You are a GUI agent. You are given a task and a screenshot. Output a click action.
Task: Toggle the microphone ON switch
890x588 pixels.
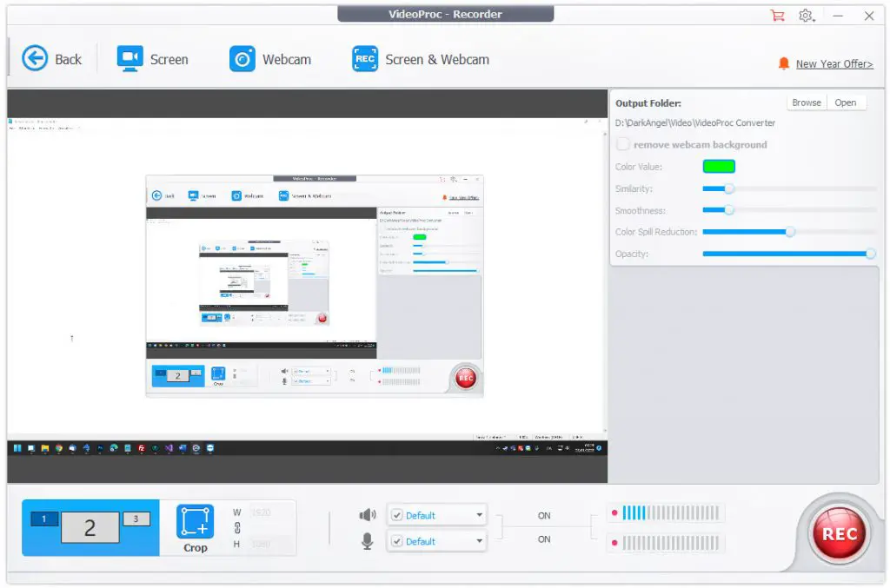pyautogui.click(x=544, y=539)
